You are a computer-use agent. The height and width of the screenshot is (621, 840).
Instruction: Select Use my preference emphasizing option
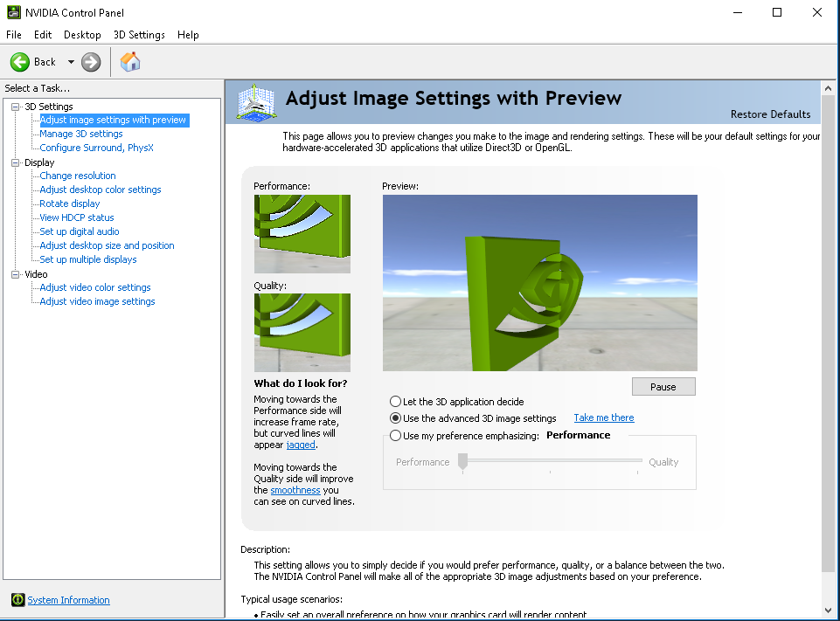[x=395, y=436]
